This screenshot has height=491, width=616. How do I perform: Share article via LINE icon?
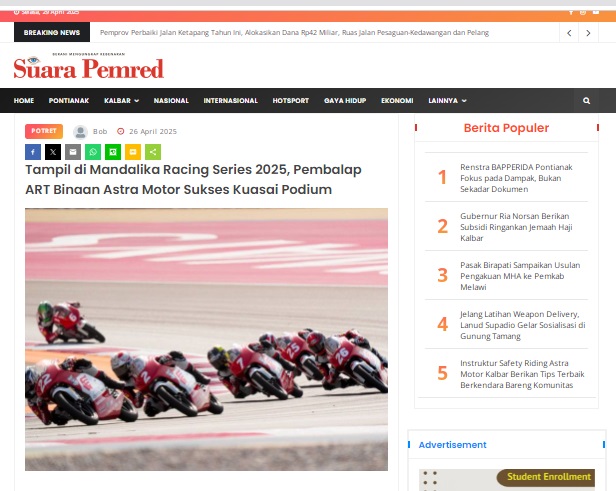pos(113,152)
